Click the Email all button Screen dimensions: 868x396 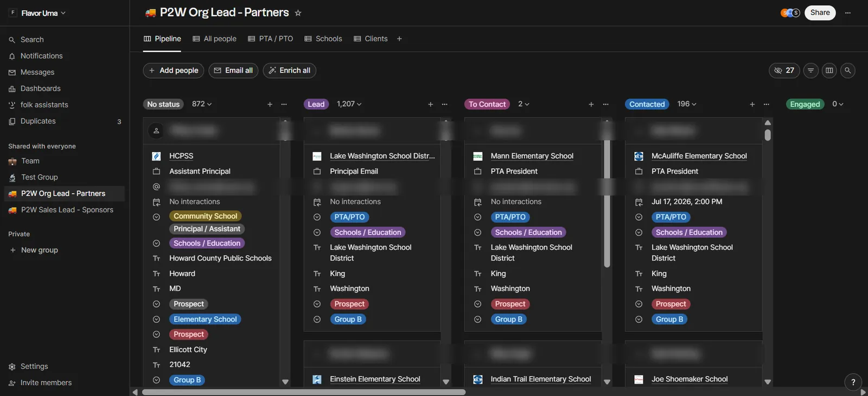(233, 71)
